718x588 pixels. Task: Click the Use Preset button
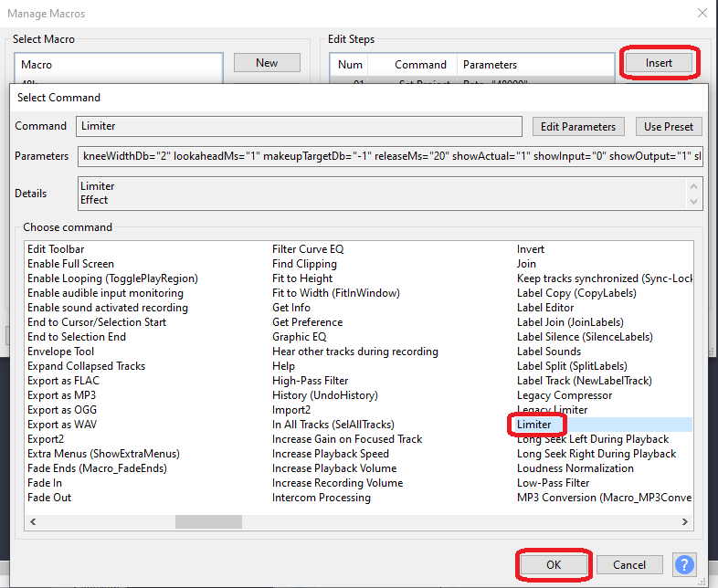click(x=668, y=126)
